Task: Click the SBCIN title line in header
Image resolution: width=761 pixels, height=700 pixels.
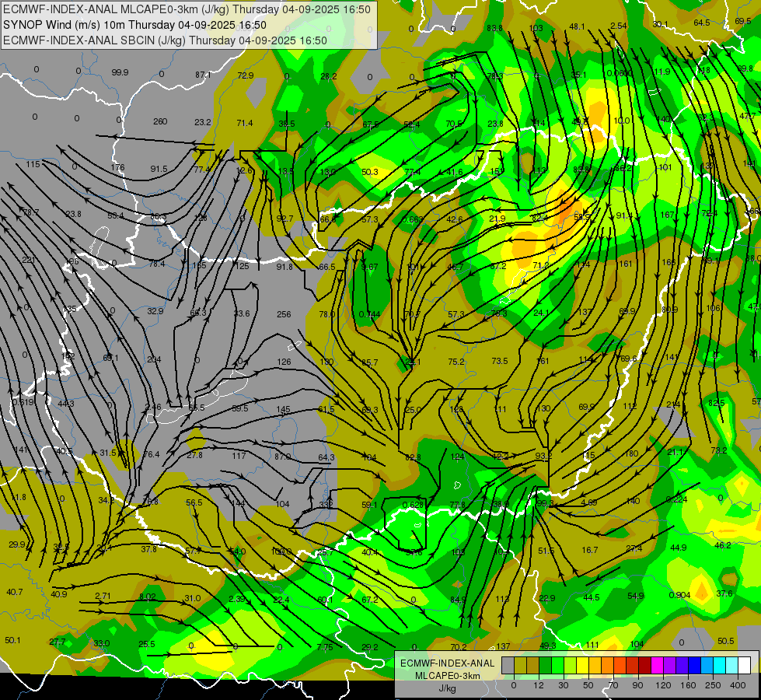Action: [x=165, y=40]
